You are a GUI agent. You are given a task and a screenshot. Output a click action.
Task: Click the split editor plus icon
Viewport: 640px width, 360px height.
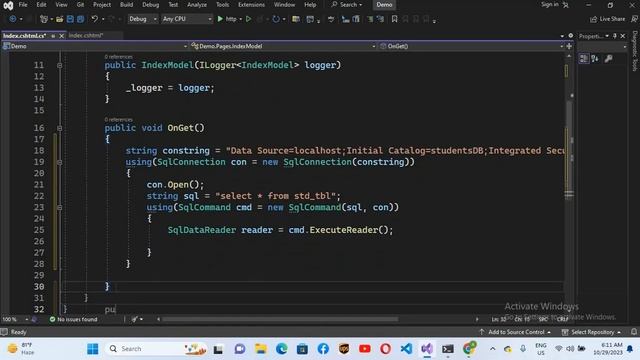click(x=569, y=46)
